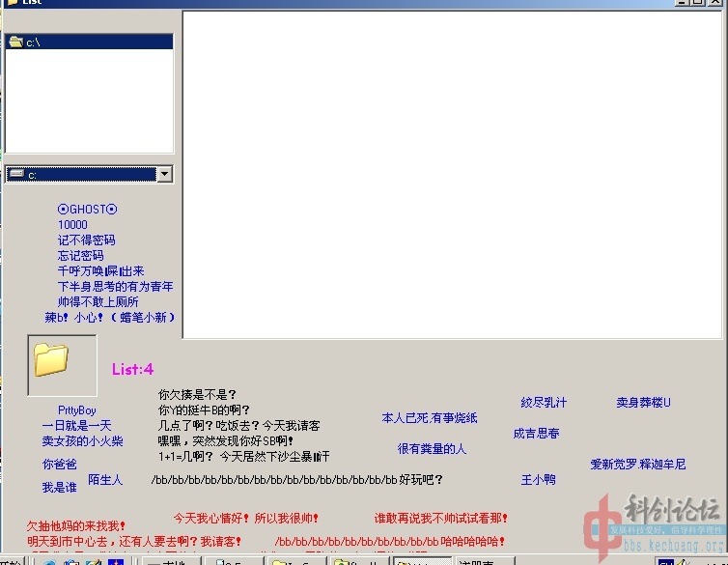Image resolution: width=728 pixels, height=565 pixels.
Task: Minimize the List window
Action: 684,3
